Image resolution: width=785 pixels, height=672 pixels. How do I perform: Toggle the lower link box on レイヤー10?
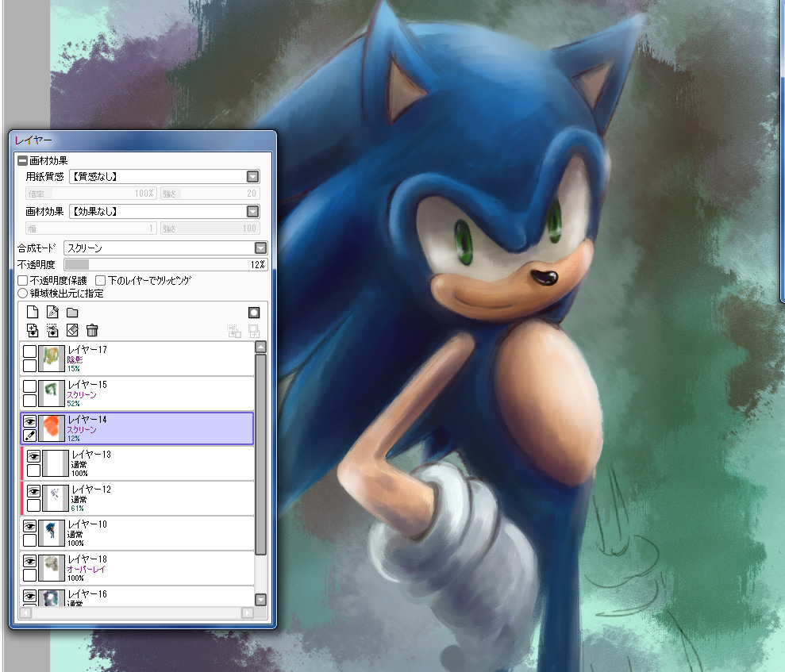[x=30, y=540]
